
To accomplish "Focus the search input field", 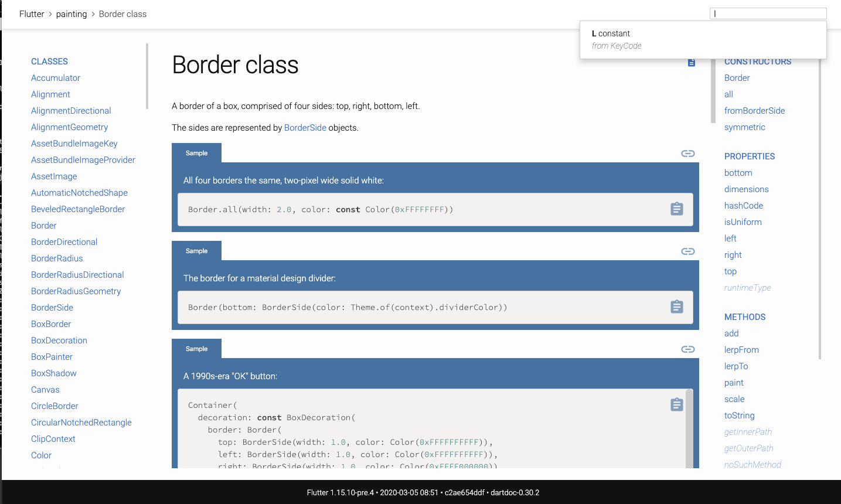I will coord(768,13).
